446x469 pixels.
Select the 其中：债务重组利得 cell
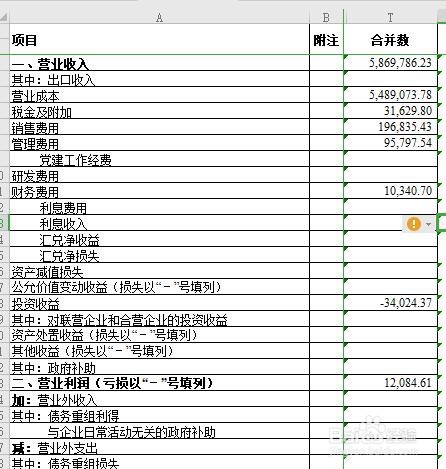coord(160,415)
